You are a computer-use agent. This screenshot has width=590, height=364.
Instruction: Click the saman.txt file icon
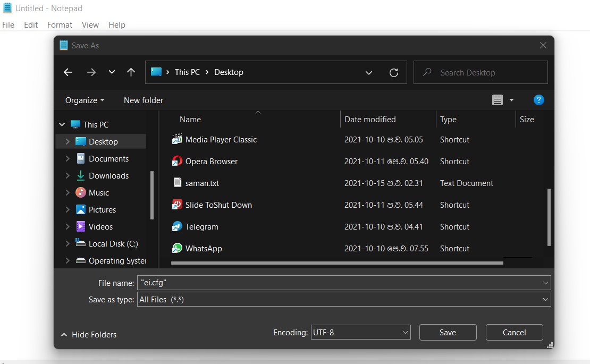[x=177, y=183]
